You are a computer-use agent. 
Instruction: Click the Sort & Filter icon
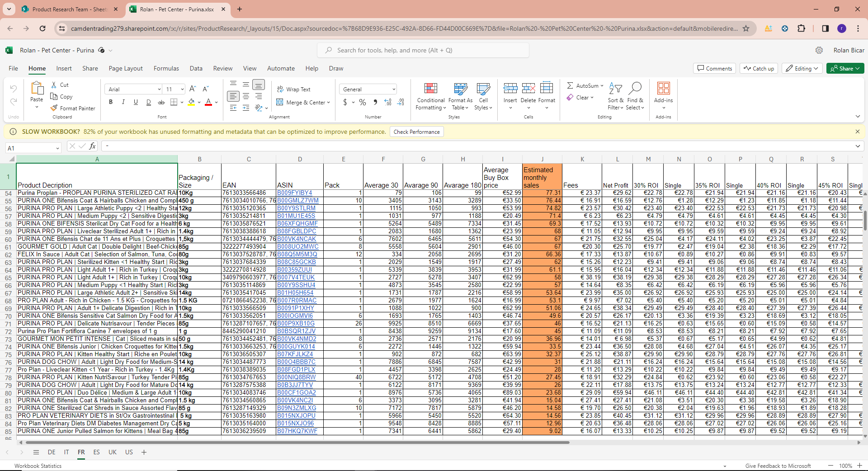pyautogui.click(x=615, y=88)
